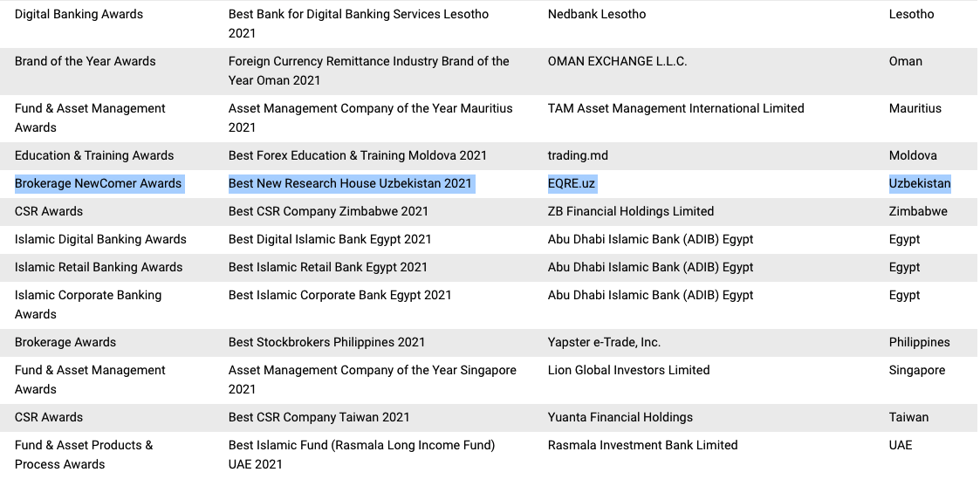Click Lion Global Investors Limited
Screen dimensions: 980x479
[628, 370]
